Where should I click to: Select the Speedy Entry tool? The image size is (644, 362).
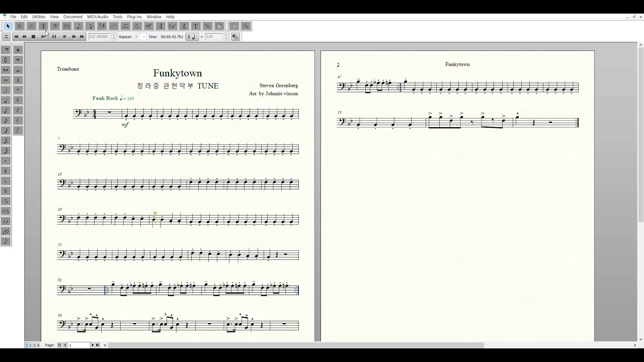point(90,26)
